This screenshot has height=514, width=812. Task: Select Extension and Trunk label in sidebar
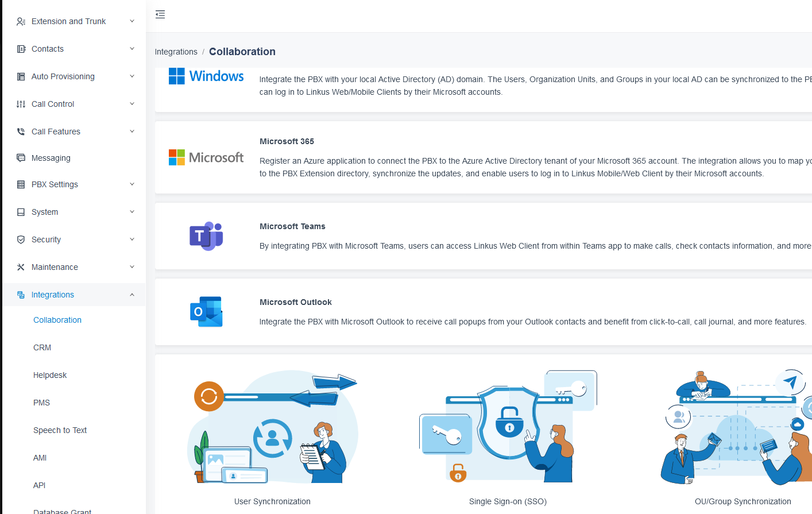pyautogui.click(x=68, y=21)
